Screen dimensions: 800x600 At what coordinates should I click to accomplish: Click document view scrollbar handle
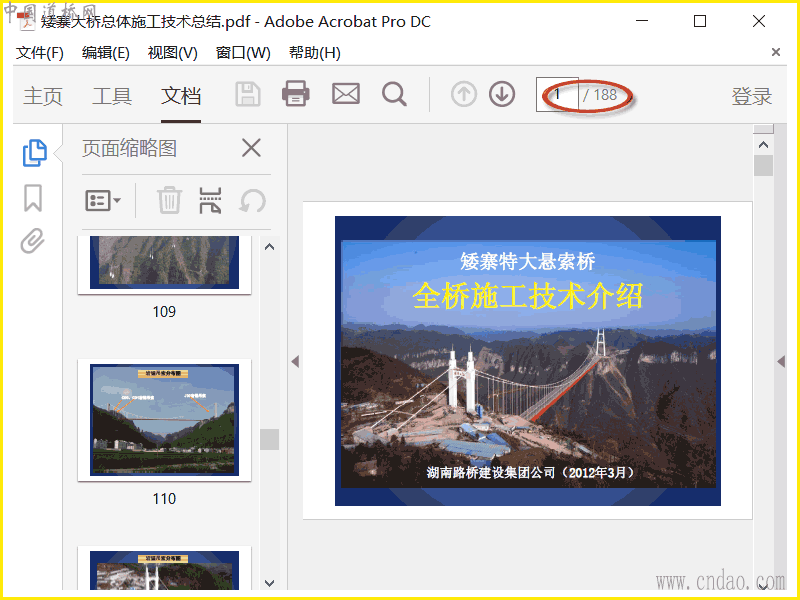click(x=763, y=165)
